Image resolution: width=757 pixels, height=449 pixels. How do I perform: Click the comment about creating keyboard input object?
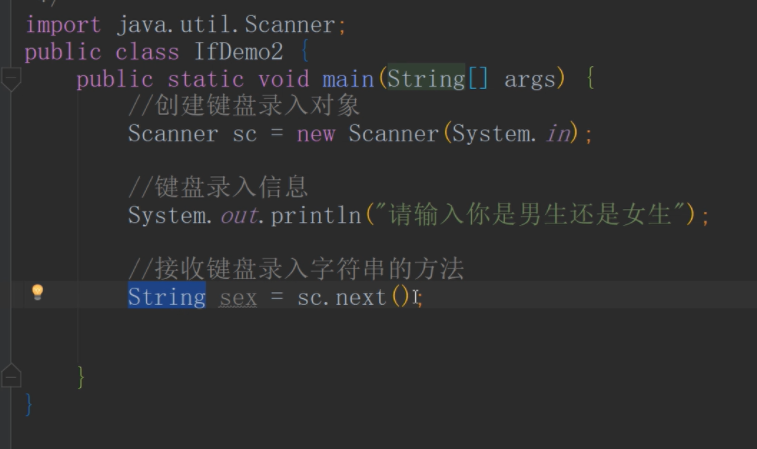tap(244, 106)
